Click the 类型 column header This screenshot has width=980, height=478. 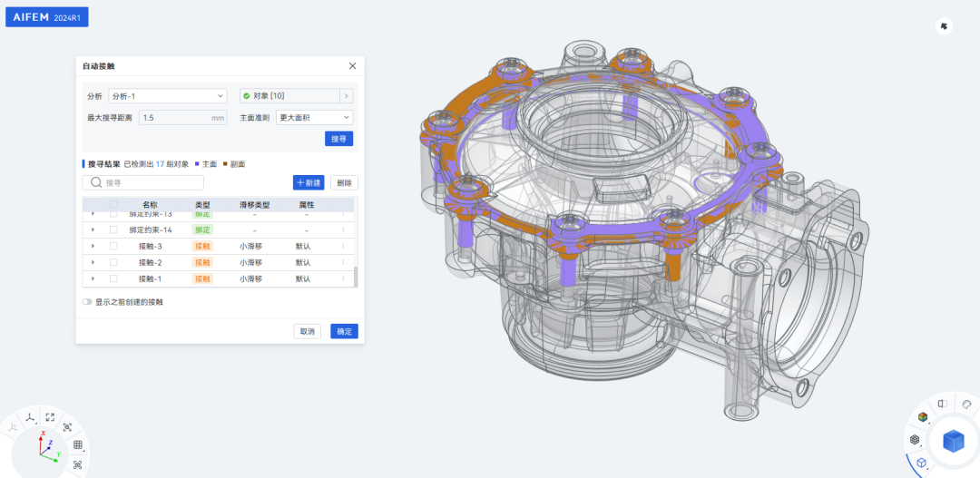(x=202, y=204)
